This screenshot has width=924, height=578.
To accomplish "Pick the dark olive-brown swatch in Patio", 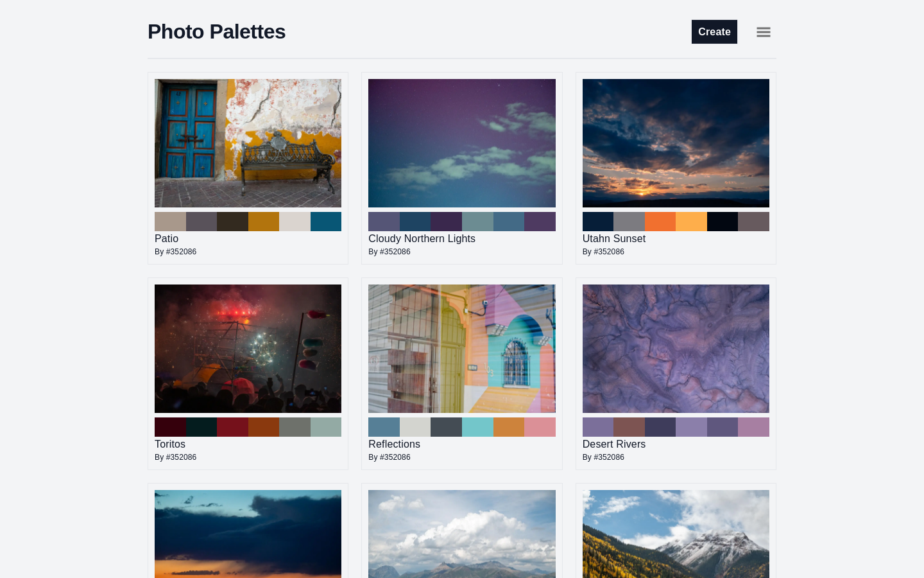I will 232,222.
